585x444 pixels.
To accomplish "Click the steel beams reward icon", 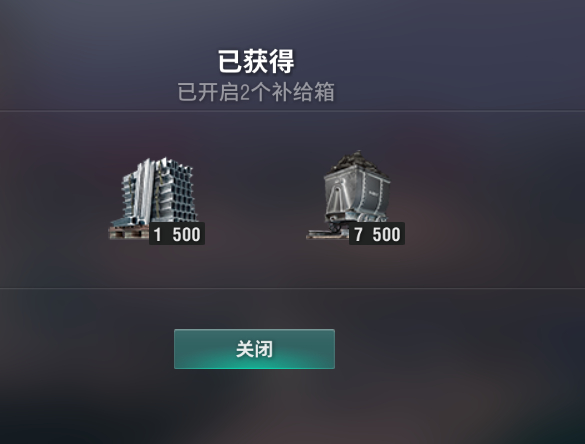I will pos(156,198).
